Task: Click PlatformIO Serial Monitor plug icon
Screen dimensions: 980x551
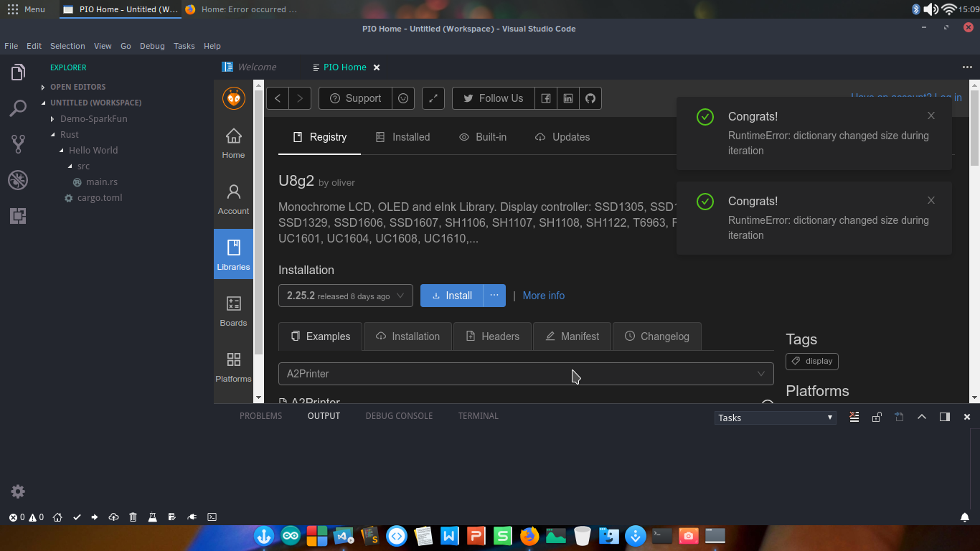Action: (x=192, y=517)
